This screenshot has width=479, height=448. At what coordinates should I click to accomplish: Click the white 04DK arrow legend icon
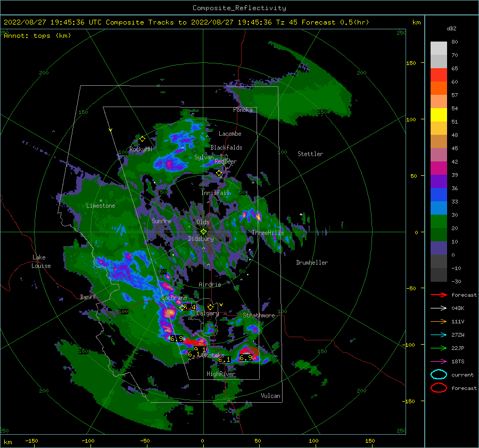439,308
